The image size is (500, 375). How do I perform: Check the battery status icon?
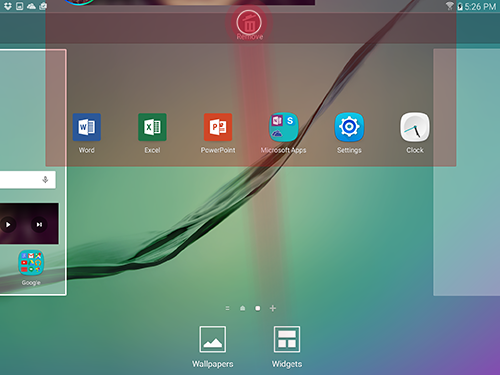pos(460,6)
